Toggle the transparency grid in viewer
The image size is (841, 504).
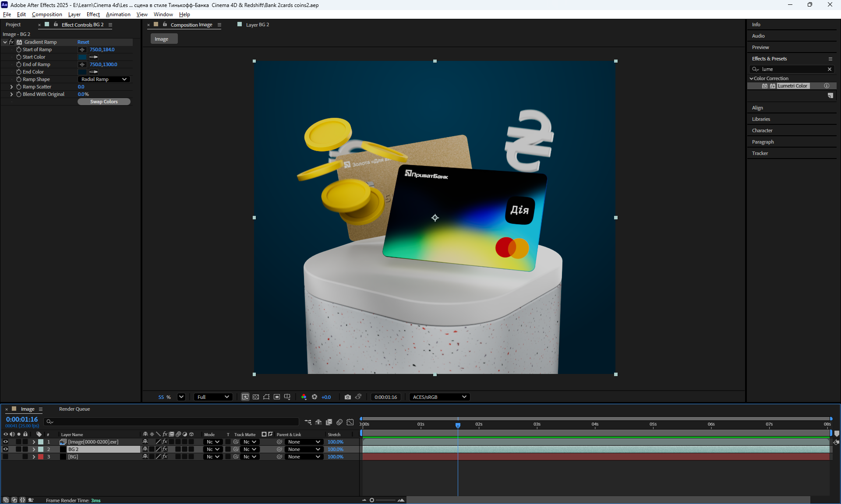pyautogui.click(x=256, y=397)
